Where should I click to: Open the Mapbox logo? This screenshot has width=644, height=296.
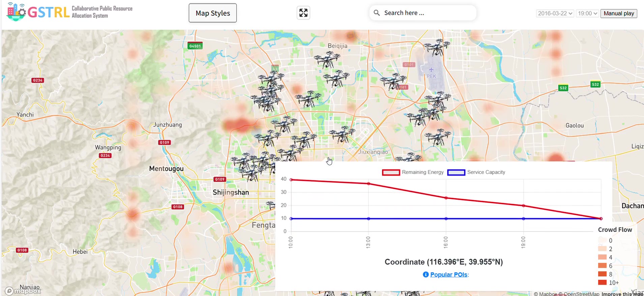(x=23, y=291)
